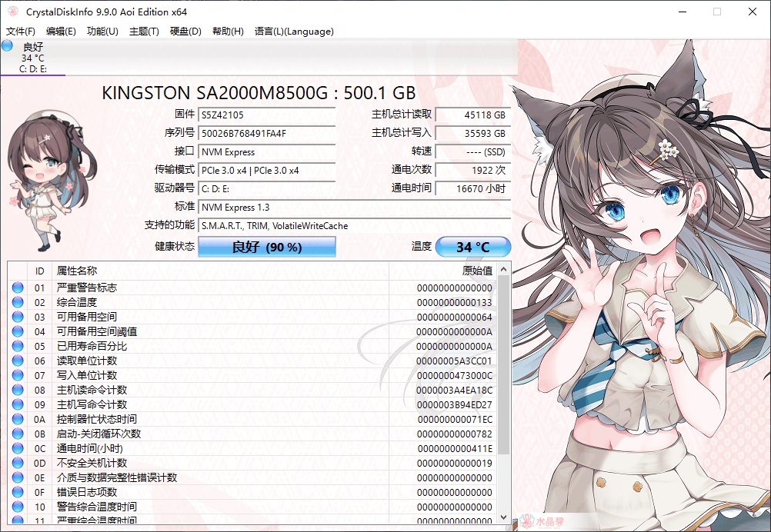The height and width of the screenshot is (532, 771).
Task: Open the 语言(L)(Language) menu
Action: tap(294, 32)
